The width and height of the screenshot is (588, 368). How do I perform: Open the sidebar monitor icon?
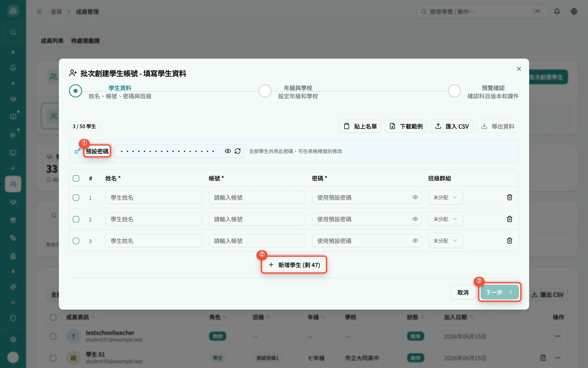tap(13, 153)
